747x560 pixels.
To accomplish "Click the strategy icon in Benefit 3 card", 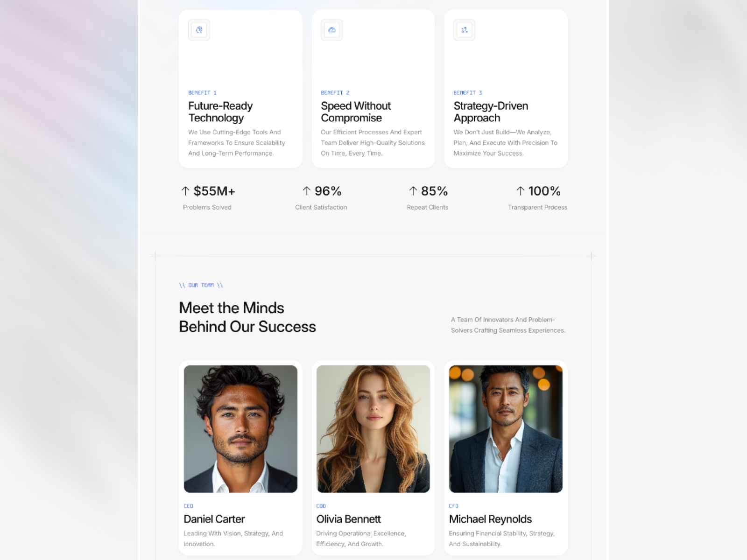I will [464, 30].
